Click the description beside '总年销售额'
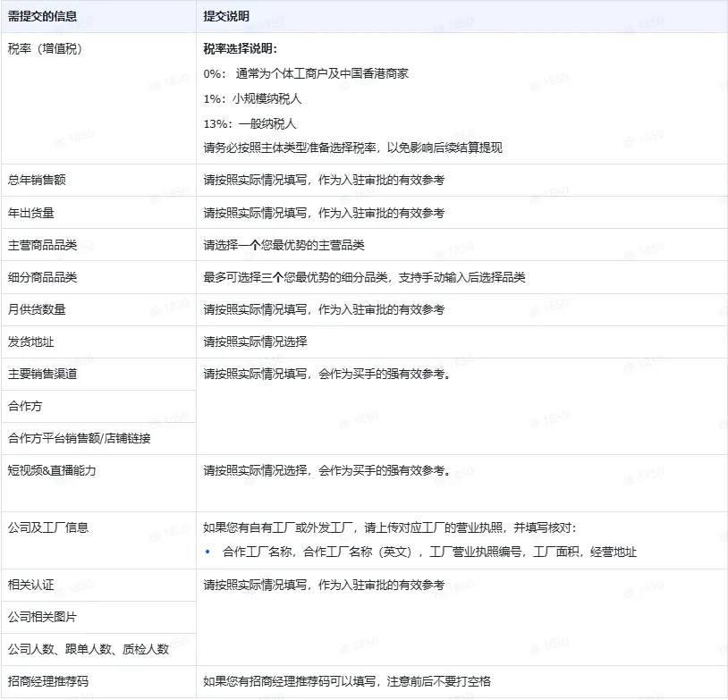The height and width of the screenshot is (700, 728). coord(324,180)
